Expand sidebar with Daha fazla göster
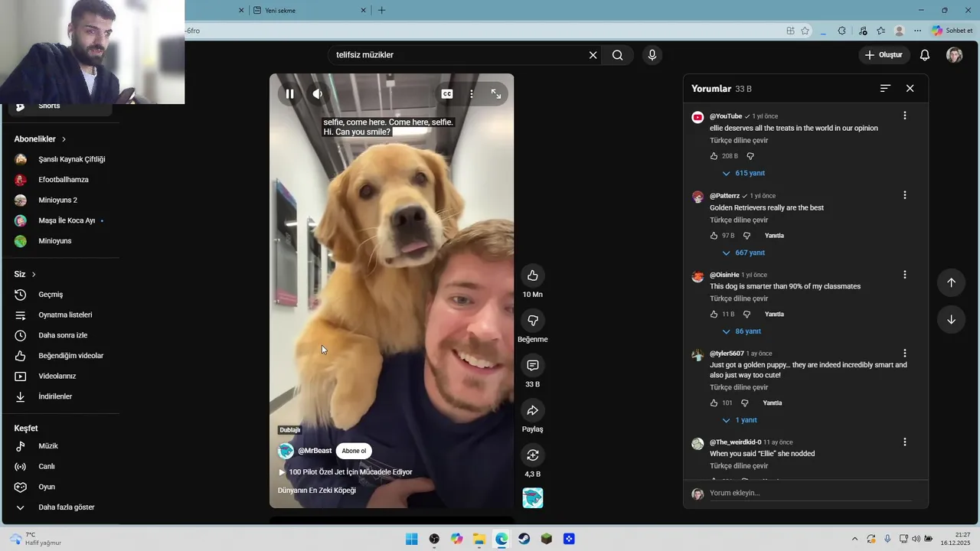 60,507
